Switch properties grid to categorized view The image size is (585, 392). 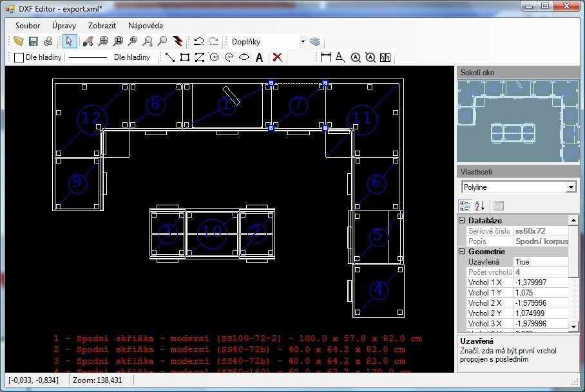point(465,205)
